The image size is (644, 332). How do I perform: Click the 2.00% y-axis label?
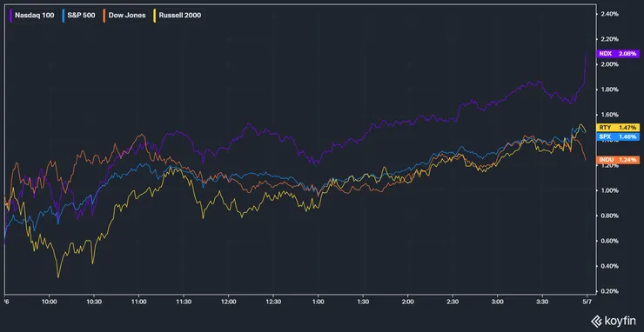(x=609, y=64)
